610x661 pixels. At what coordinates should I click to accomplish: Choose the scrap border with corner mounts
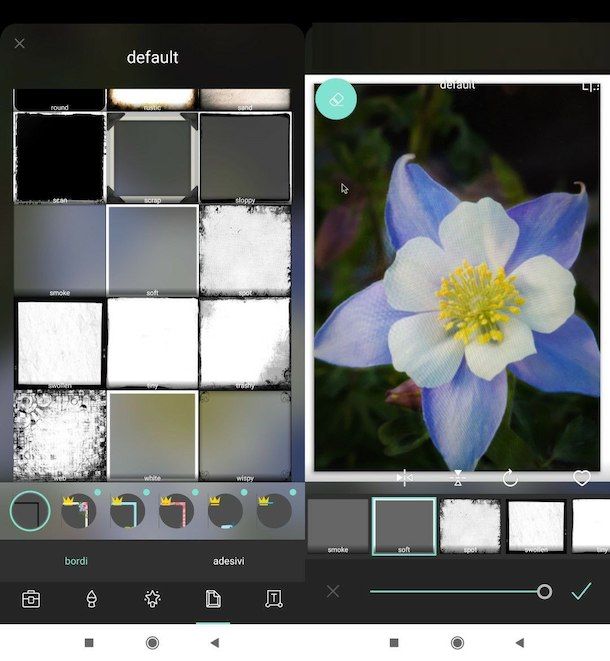tap(152, 158)
